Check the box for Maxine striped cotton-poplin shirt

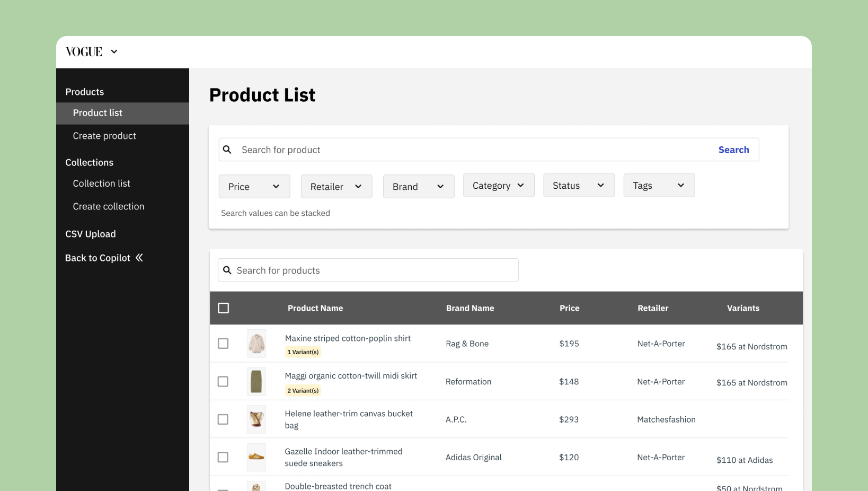[x=223, y=344]
